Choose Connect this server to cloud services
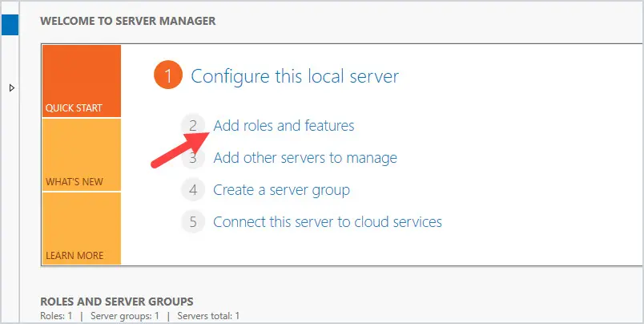Image resolution: width=644 pixels, height=324 pixels. coord(328,222)
